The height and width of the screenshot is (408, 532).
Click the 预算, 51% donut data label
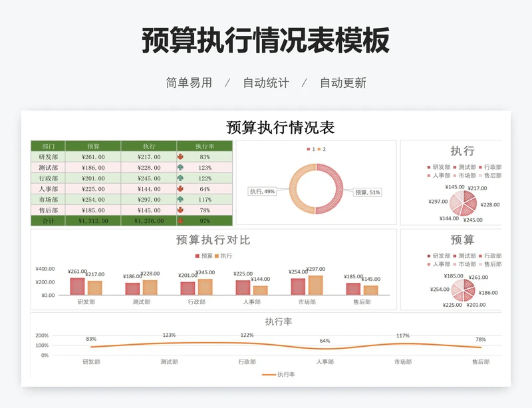tap(368, 192)
